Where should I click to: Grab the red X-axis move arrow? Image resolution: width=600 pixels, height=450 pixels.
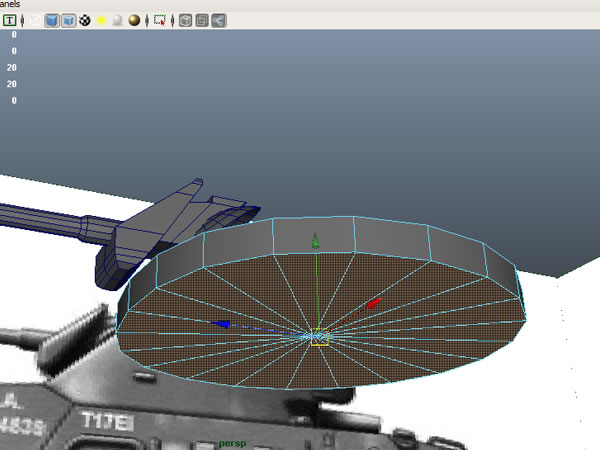pyautogui.click(x=373, y=303)
